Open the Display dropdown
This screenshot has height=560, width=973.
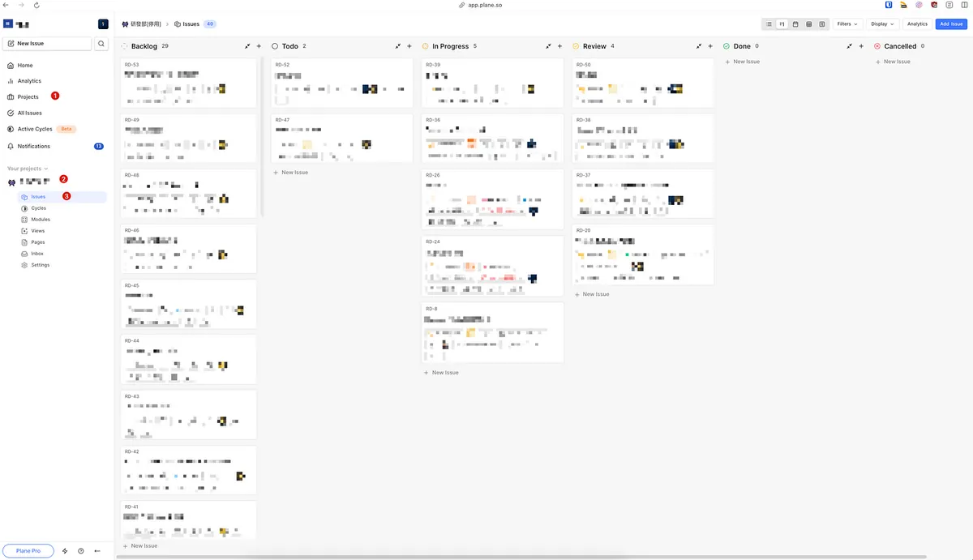[882, 24]
